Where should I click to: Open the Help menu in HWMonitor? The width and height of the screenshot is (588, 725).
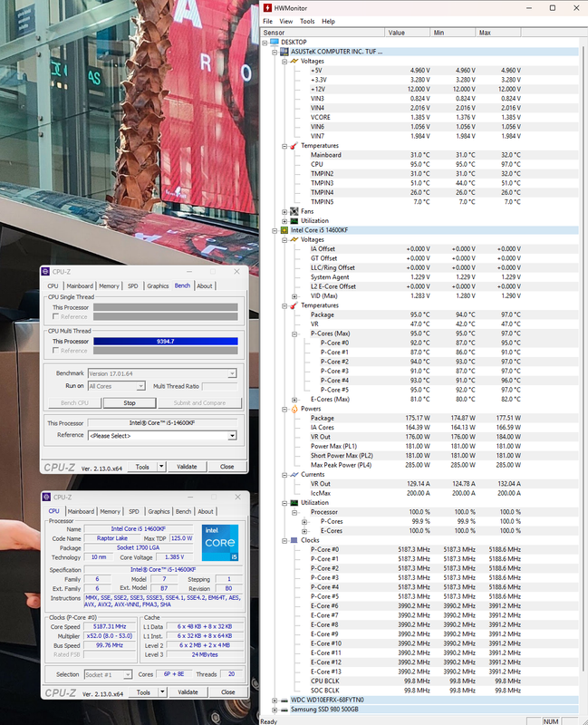coord(328,21)
